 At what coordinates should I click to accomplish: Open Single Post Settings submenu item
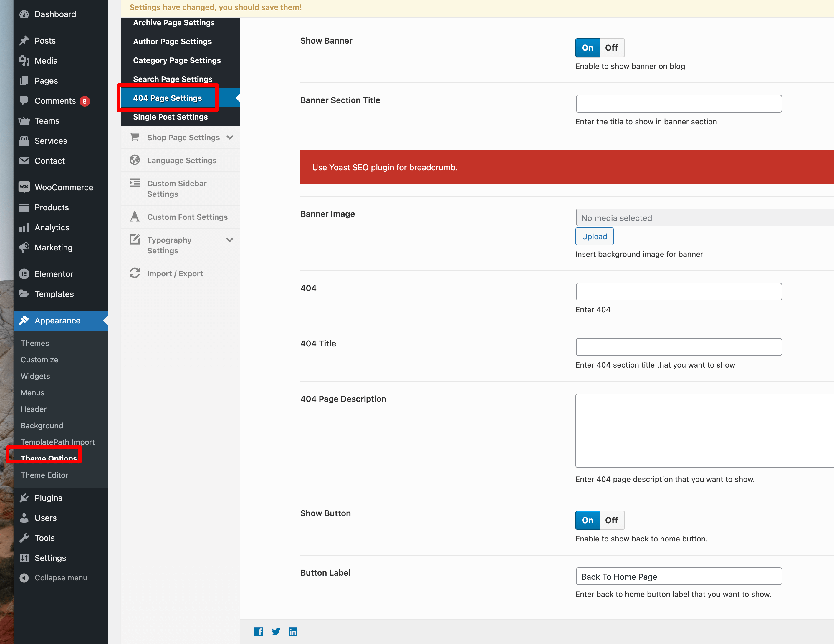(x=170, y=117)
